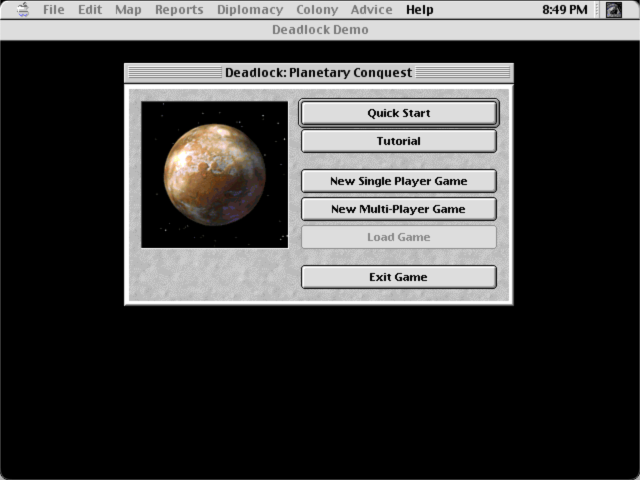Open the Reports menu
Image resolution: width=640 pixels, height=480 pixels.
179,9
